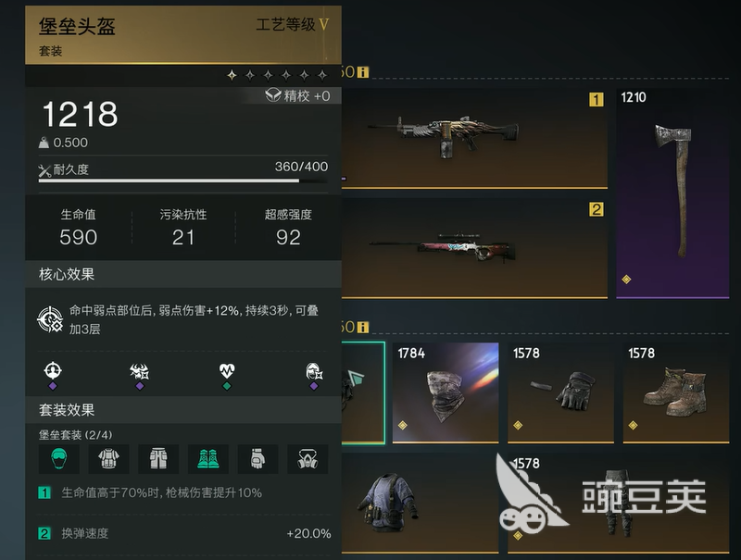Image resolution: width=741 pixels, height=560 pixels.
Task: Select the vest icon in set pieces
Action: click(x=108, y=458)
